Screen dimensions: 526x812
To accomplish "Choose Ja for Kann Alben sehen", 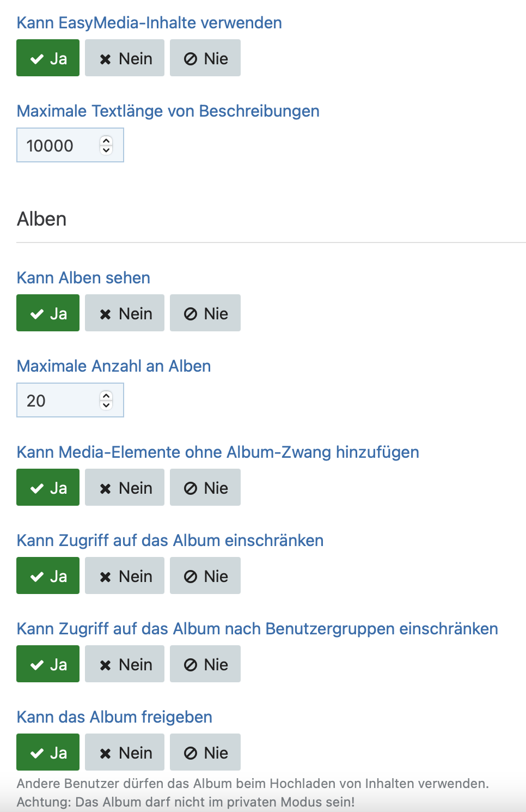I will [48, 313].
